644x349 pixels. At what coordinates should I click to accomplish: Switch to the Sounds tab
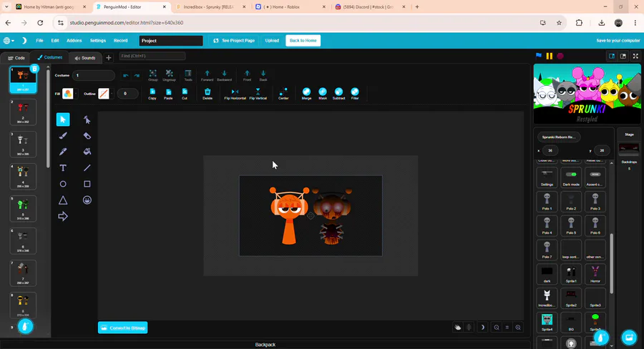pos(85,58)
